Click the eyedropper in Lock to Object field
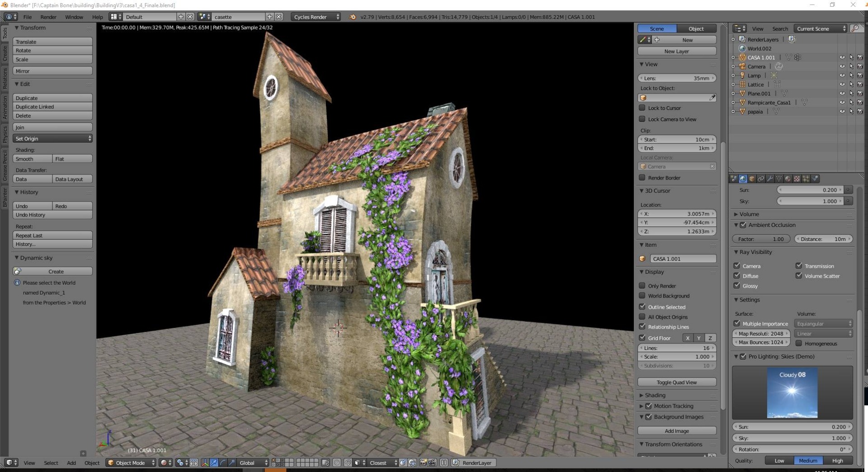Viewport: 868px width, 472px height. click(x=712, y=98)
